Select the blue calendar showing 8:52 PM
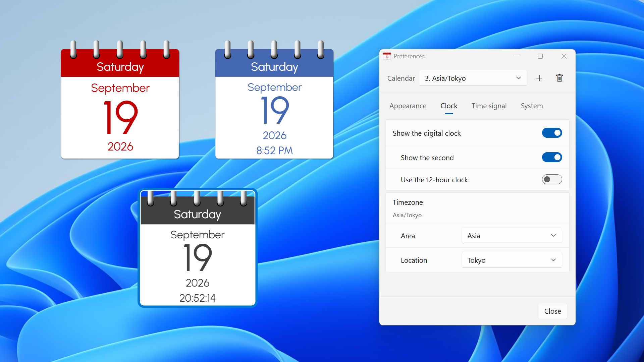The width and height of the screenshot is (644, 362). pyautogui.click(x=274, y=100)
